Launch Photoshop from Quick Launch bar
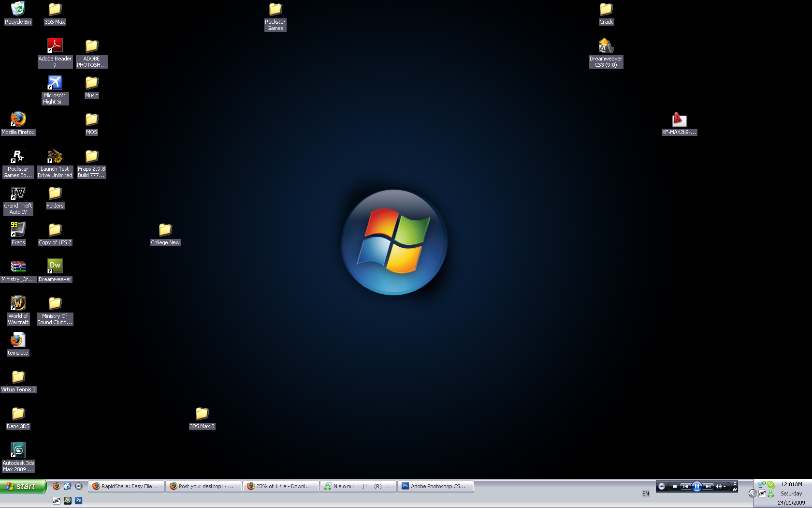Viewport: 812px width, 508px height. (79, 500)
